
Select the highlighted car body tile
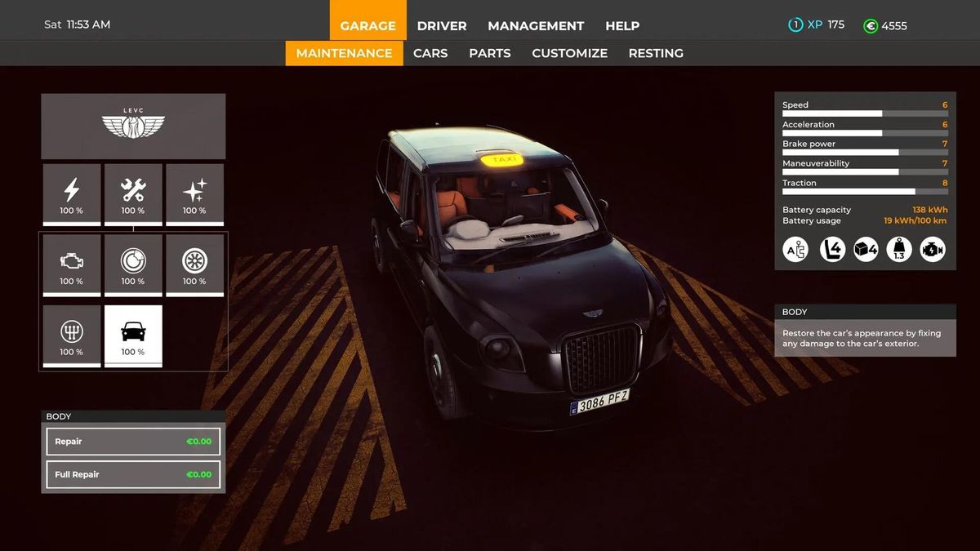[133, 335]
